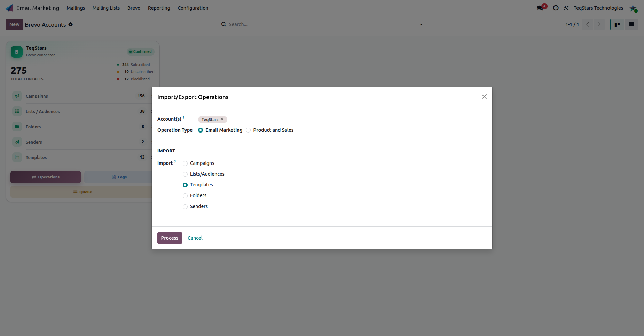Click the Templates copy icon

(x=17, y=157)
